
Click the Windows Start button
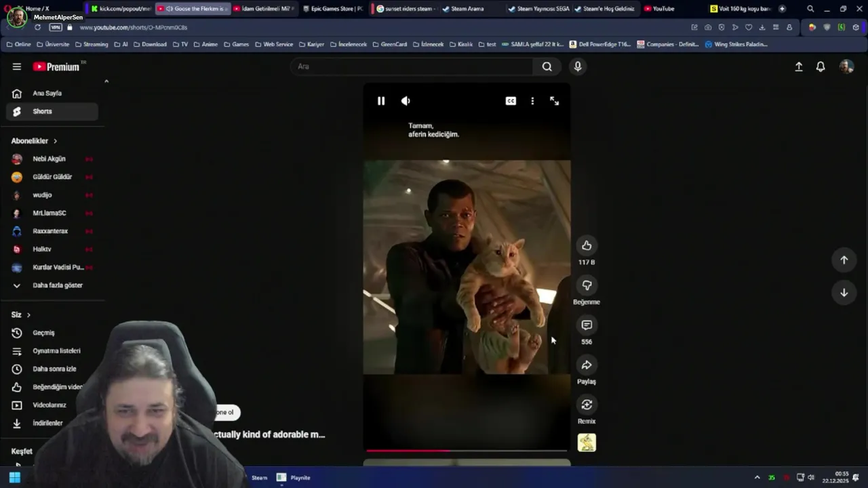pos(14,478)
